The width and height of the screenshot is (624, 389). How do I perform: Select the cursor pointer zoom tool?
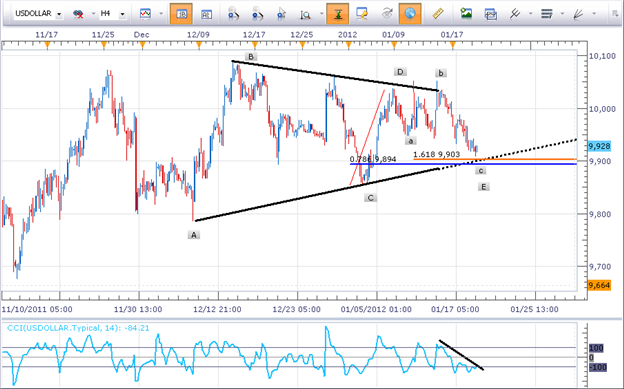[x=282, y=14]
